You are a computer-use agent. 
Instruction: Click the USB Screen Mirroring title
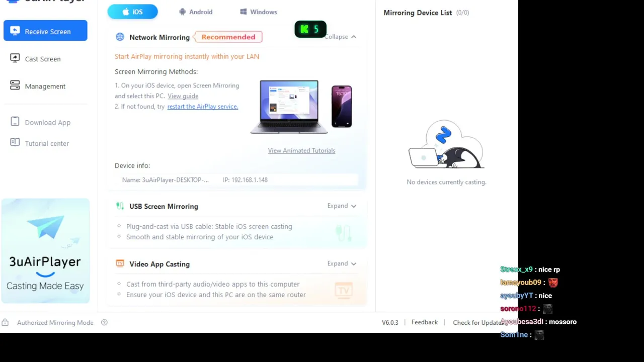[x=164, y=206]
